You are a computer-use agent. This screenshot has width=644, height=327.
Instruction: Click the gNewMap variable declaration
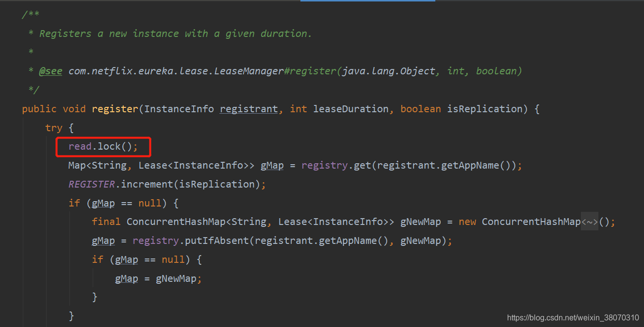point(420,222)
